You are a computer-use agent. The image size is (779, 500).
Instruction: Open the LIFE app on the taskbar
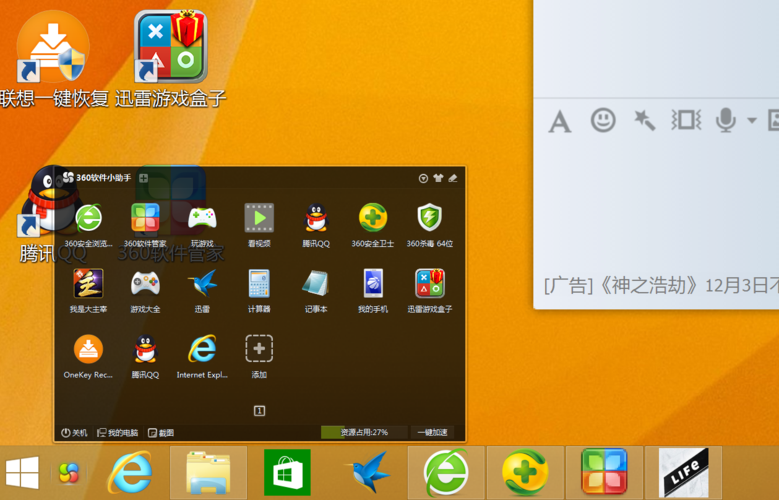[683, 473]
